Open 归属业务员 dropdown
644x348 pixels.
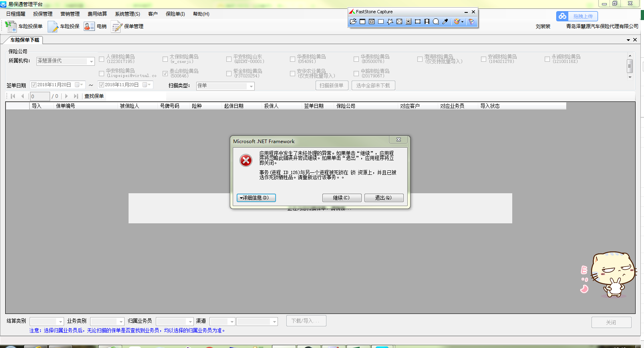pos(190,322)
